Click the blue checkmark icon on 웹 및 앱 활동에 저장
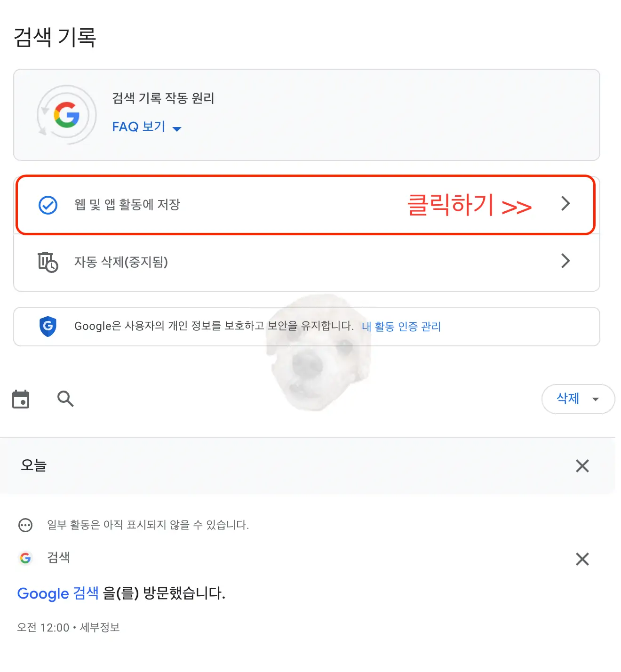 pos(47,204)
